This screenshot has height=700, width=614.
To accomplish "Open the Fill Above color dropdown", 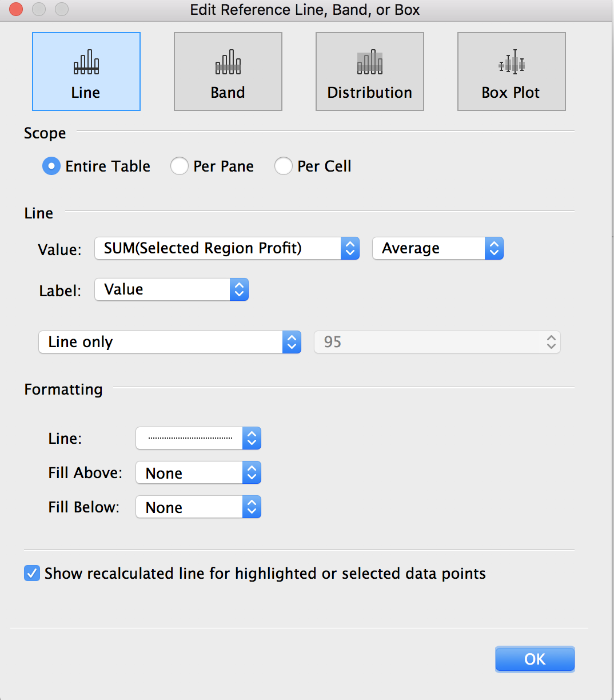I will click(198, 473).
